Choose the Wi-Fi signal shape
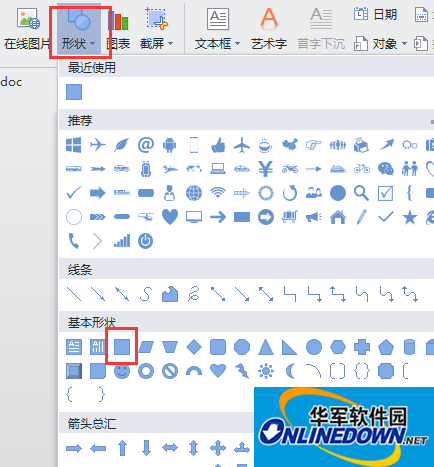 218,193
